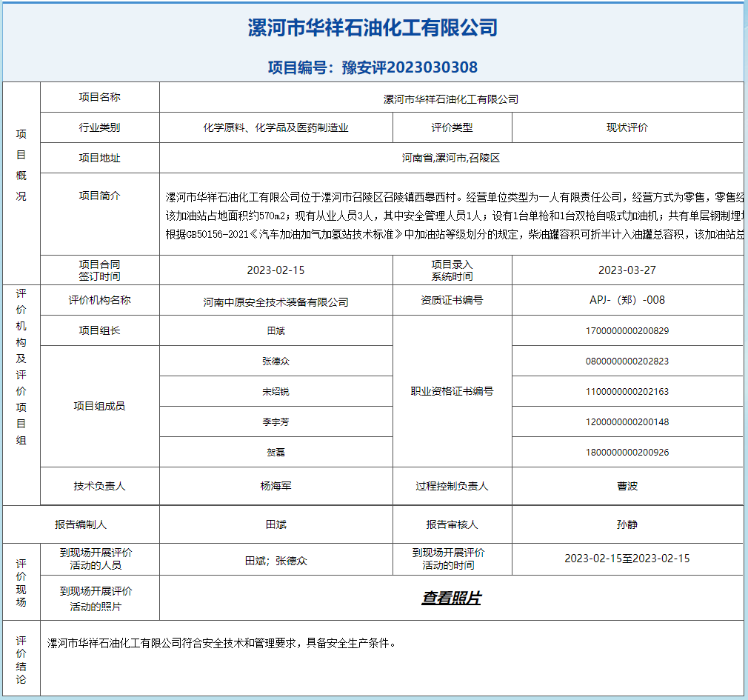Select team leader name 田斌 in 项目组长 row
Screen dimensions: 748x700
click(276, 330)
